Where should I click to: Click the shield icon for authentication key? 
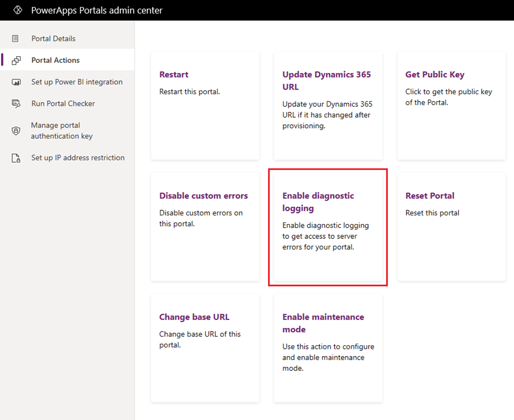point(16,131)
